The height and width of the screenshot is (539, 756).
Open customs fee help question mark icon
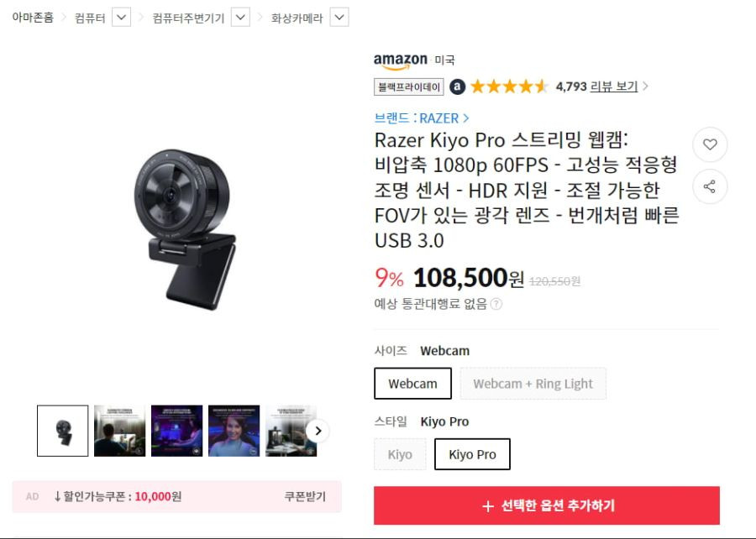[496, 304]
